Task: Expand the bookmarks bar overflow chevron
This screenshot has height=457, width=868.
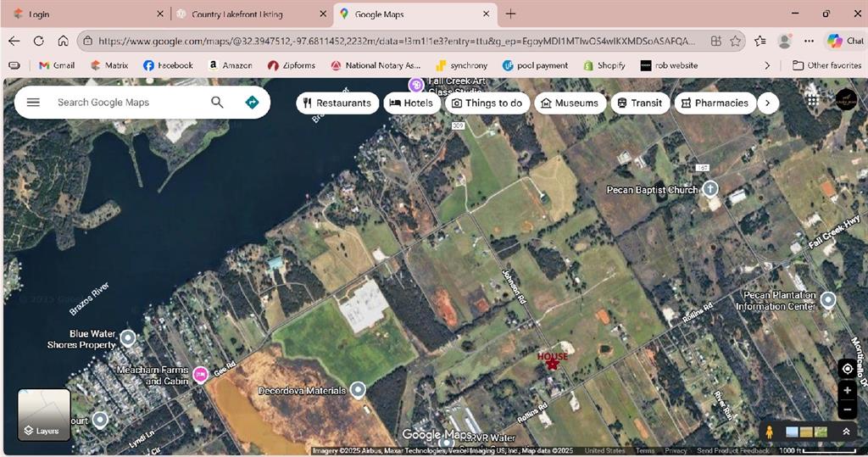Action: pos(767,65)
